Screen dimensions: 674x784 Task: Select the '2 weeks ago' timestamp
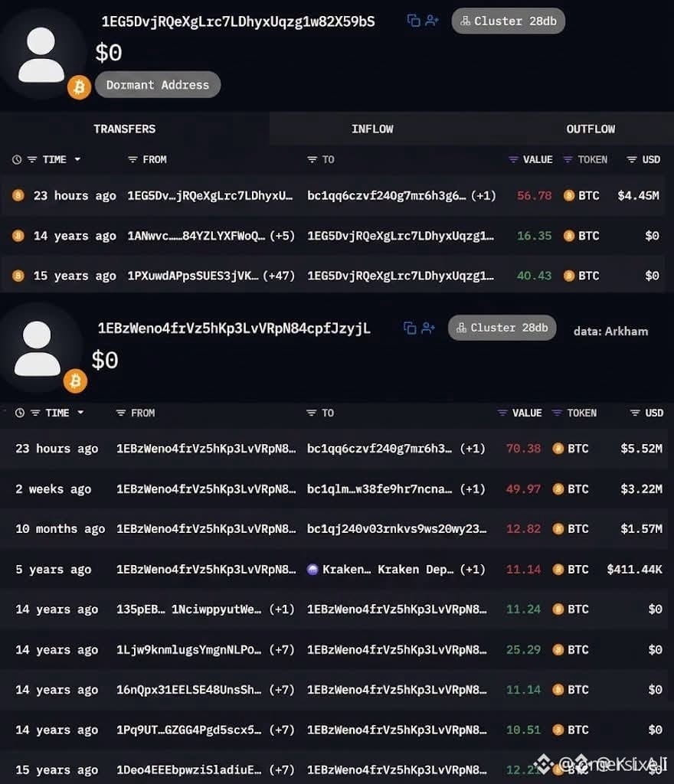click(x=54, y=489)
